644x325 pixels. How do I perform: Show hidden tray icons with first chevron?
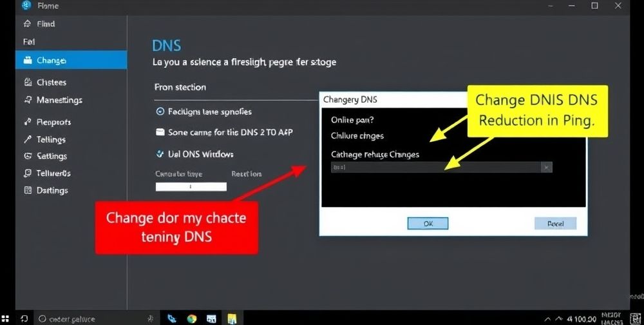[x=547, y=319]
